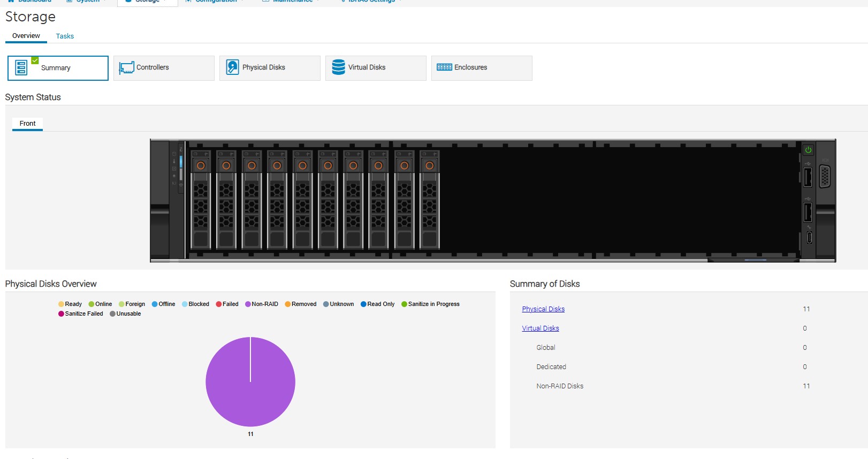Click the Summary server icon
Screen dimensions: 868x459
[21, 68]
